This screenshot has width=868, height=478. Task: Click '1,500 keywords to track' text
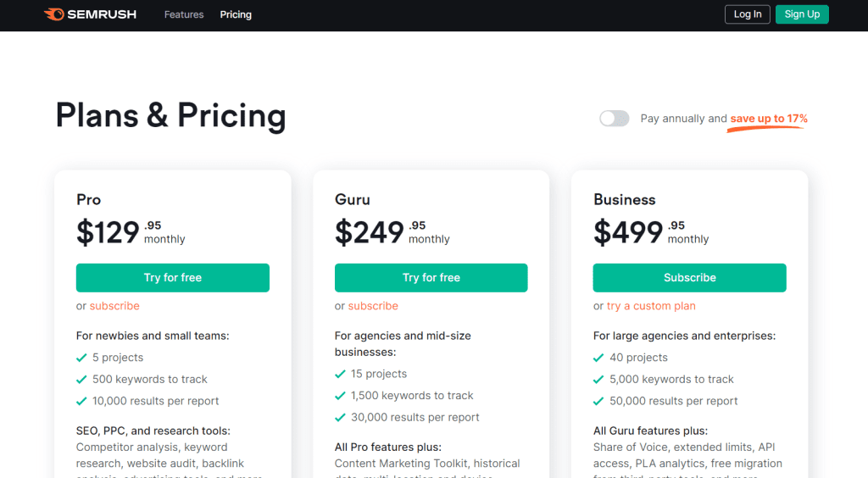tap(412, 396)
